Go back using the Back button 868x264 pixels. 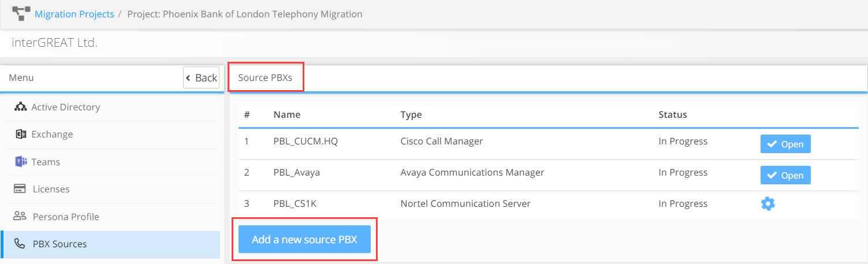coord(201,77)
